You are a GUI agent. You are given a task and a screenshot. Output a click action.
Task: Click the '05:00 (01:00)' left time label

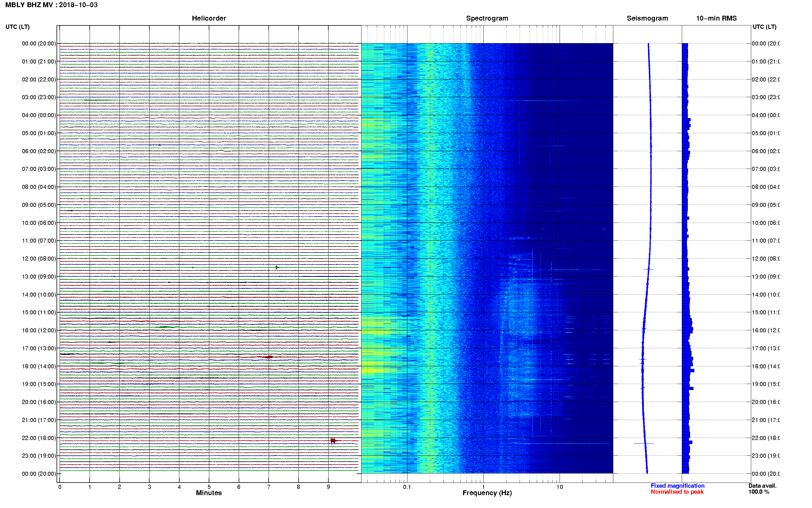[x=39, y=133]
